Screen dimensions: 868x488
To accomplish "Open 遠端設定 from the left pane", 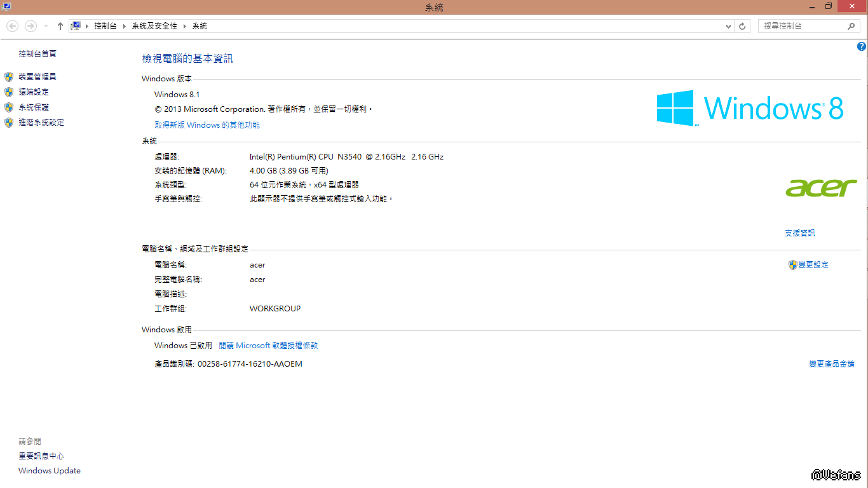I will (x=34, y=92).
